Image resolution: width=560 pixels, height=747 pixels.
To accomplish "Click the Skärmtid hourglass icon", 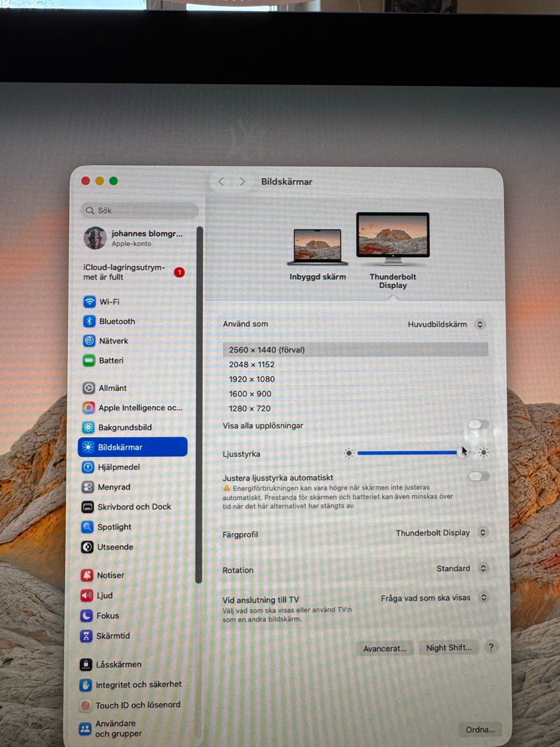I will 86,636.
